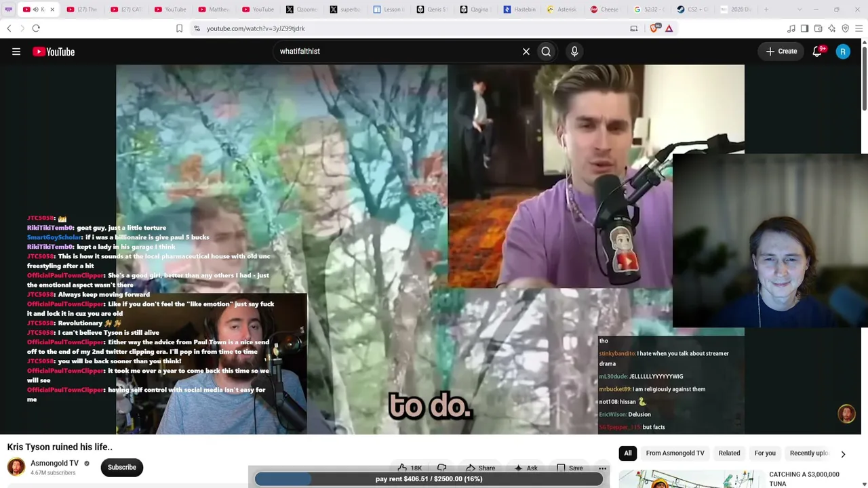Open the YouTube guide hamburger menu
Image resolution: width=868 pixels, height=488 pixels.
(16, 52)
